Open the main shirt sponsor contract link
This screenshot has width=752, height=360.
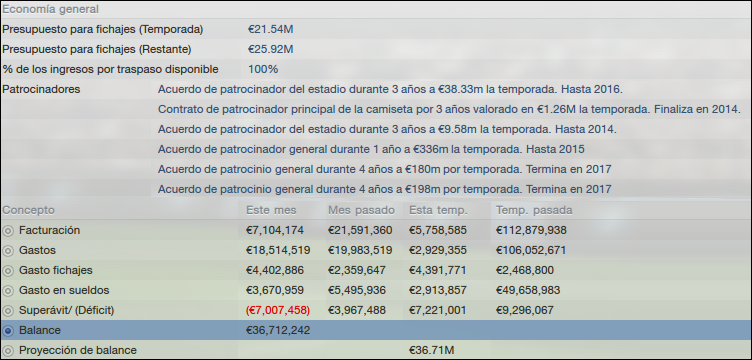(x=449, y=109)
